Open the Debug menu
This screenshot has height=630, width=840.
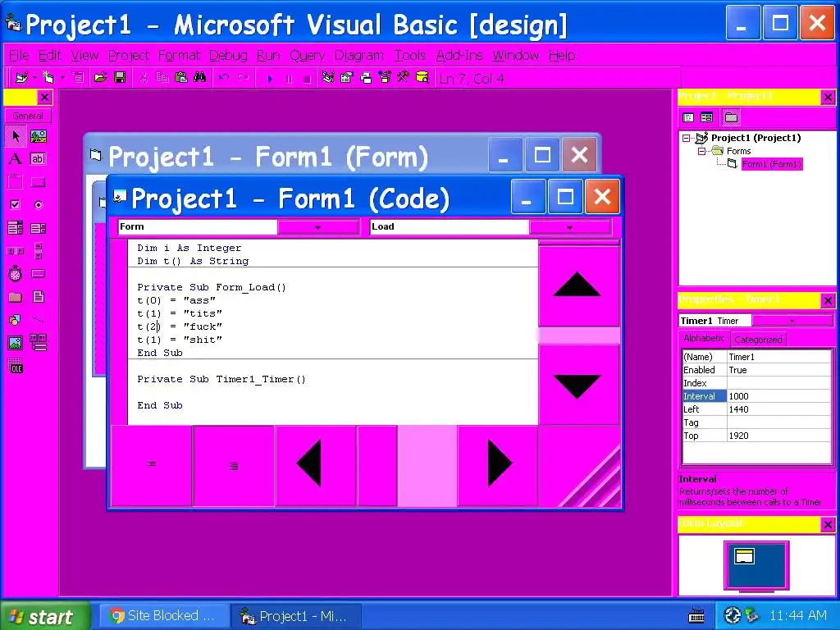(228, 56)
